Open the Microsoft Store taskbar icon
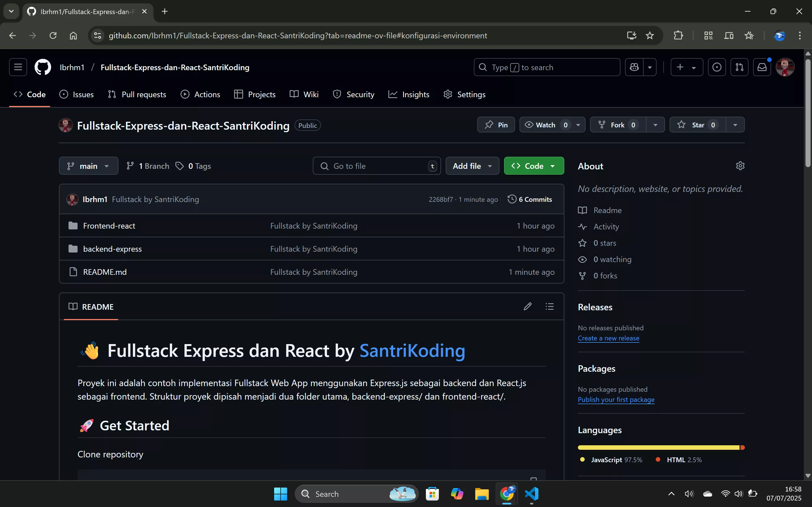Screen dimensions: 812x507 432,494
